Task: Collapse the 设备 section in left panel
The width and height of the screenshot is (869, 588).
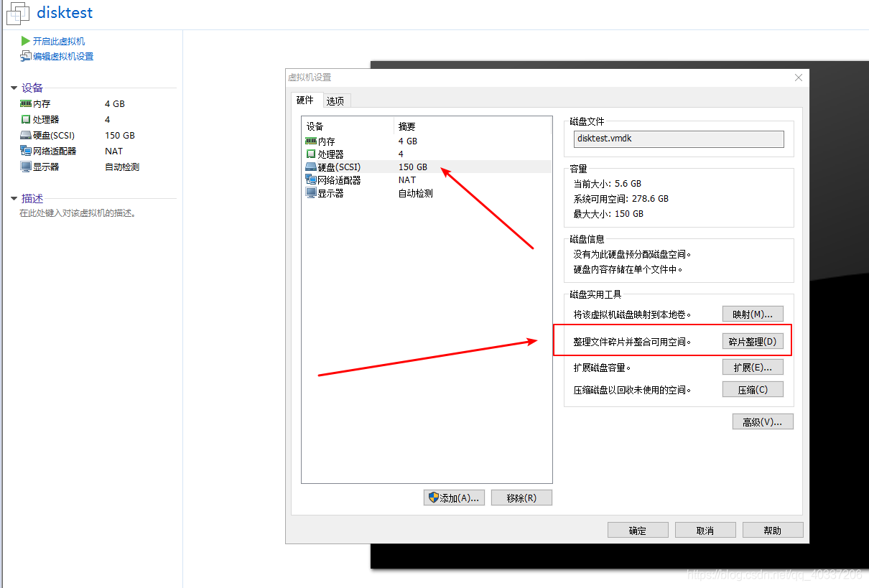Action: [x=14, y=88]
